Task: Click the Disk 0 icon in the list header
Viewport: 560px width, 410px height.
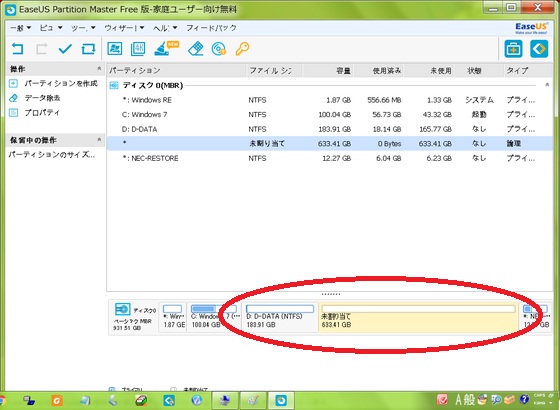Action: tap(114, 85)
